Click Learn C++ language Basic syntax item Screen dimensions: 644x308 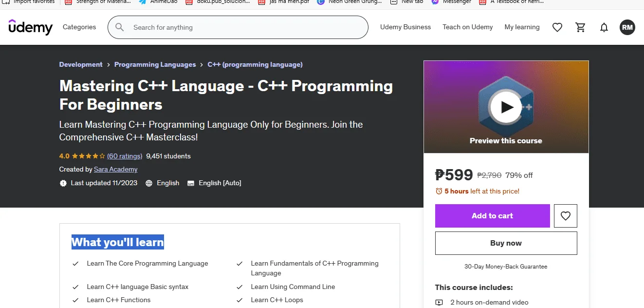click(138, 287)
